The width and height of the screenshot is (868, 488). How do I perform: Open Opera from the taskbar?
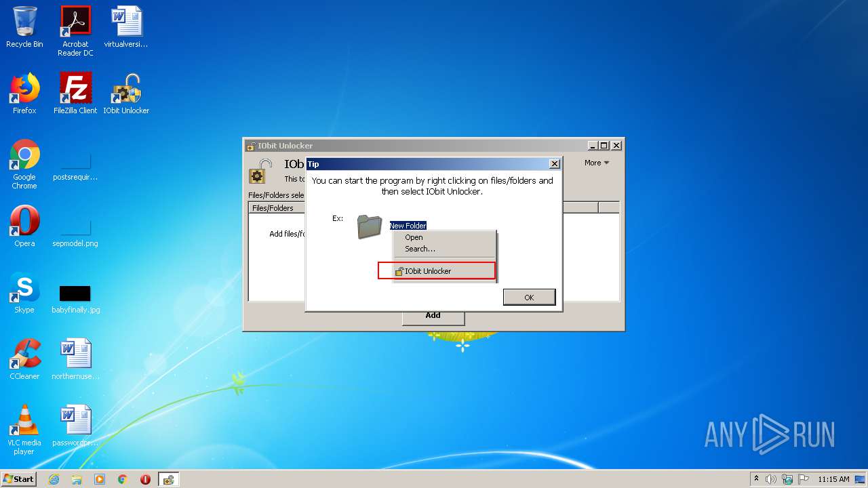click(145, 479)
